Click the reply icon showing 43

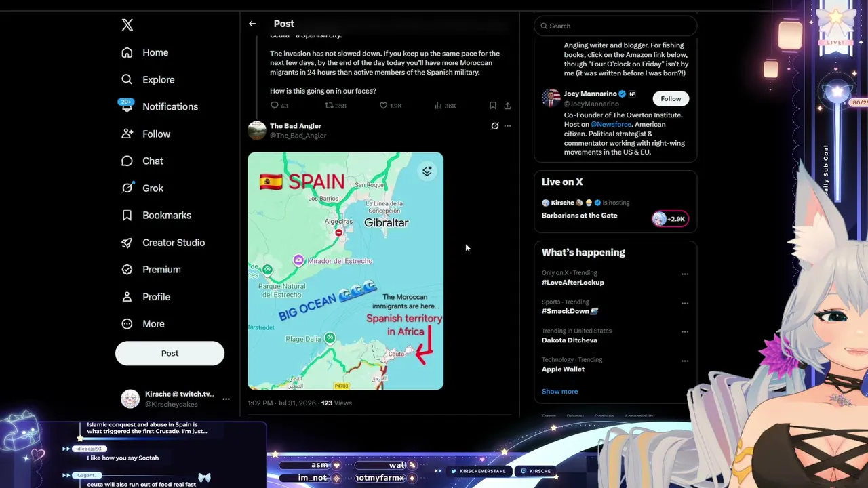coord(275,106)
